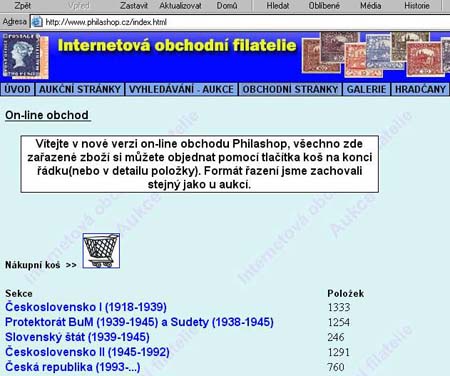Open the ÚVOD navigation tab
The width and height of the screenshot is (450, 376).
point(17,89)
